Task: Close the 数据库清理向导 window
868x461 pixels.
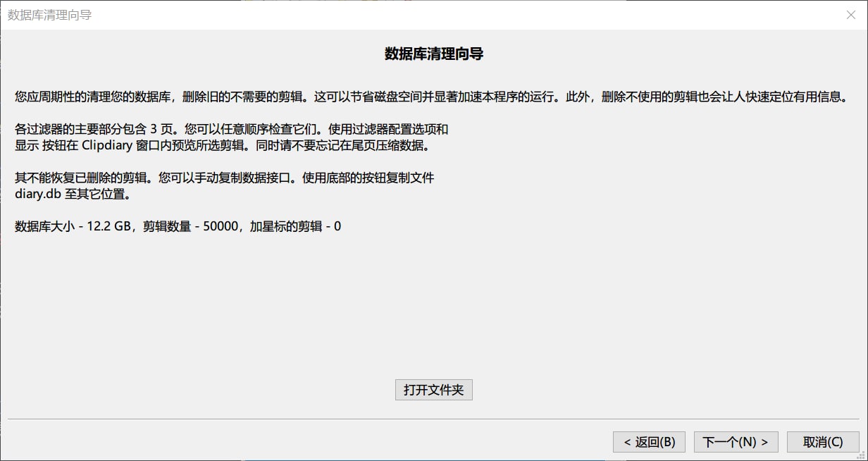Action: [x=850, y=15]
